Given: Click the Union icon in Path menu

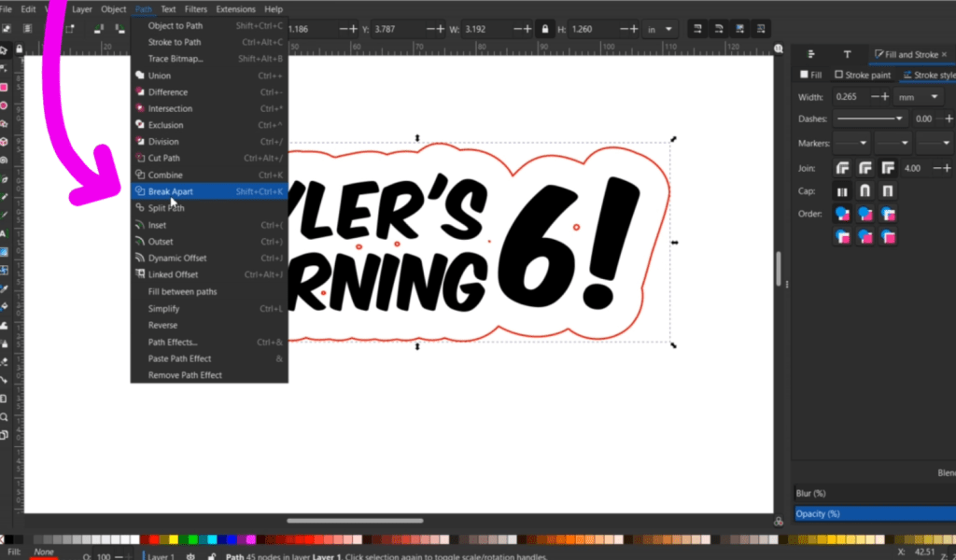Looking at the screenshot, I should (140, 76).
